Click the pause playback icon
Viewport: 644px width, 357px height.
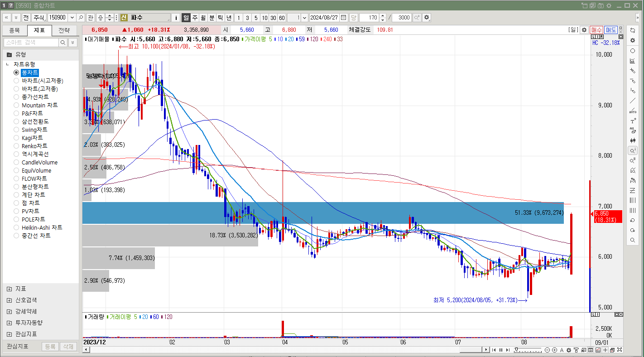click(501, 350)
